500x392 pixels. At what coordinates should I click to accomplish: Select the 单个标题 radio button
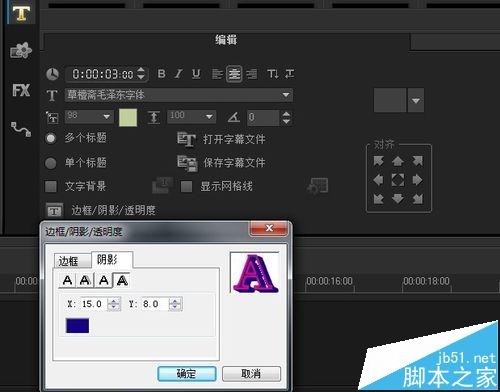point(51,163)
